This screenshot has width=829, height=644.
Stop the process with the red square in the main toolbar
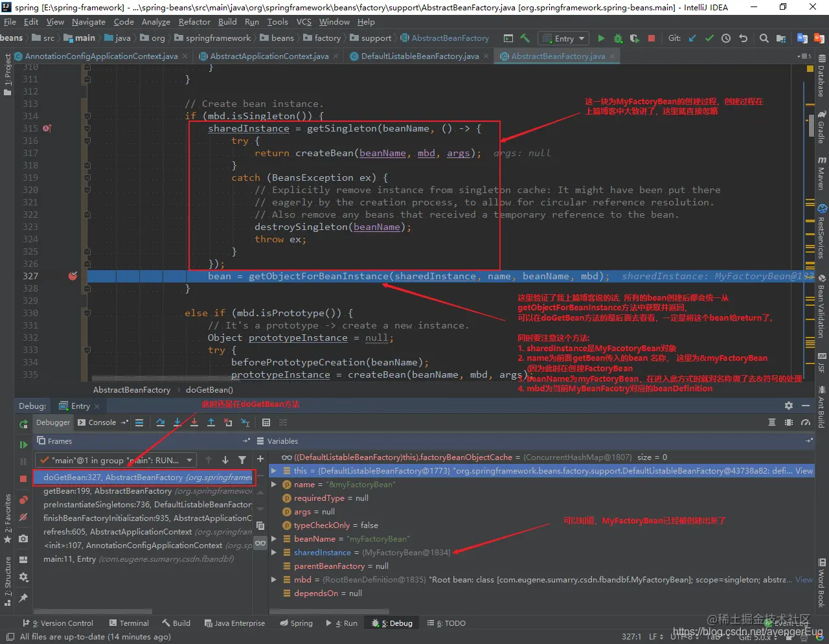pos(652,38)
